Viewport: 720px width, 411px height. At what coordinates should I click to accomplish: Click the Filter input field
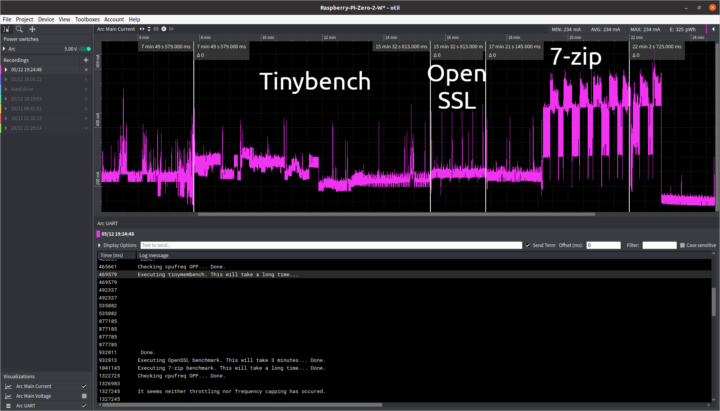click(x=659, y=245)
